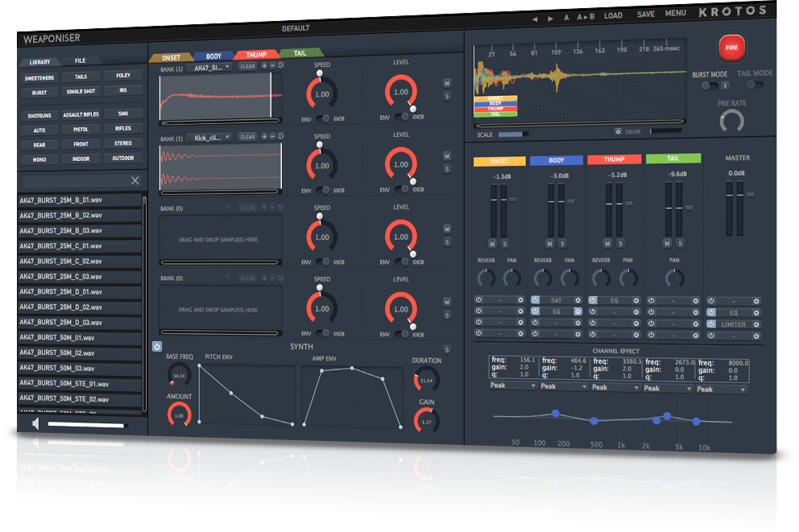799x532 pixels.
Task: Click the Synth Base Freq knob
Action: [x=179, y=375]
